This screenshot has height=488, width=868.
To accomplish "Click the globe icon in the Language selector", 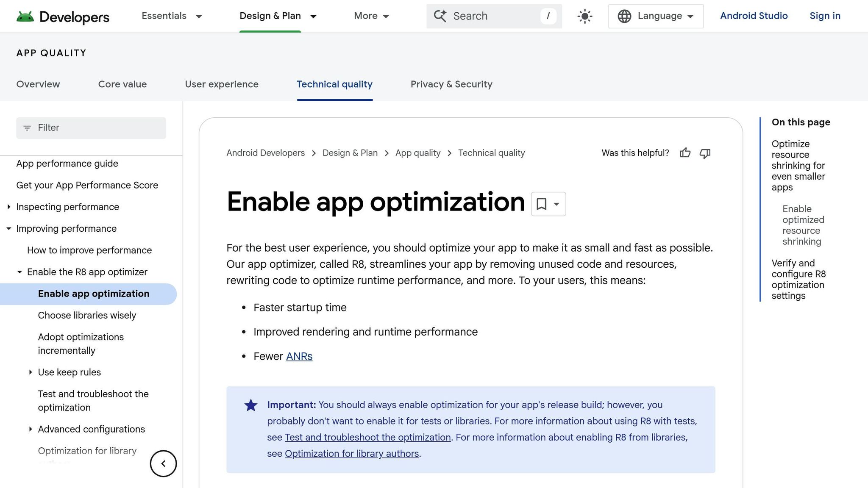I will [624, 16].
